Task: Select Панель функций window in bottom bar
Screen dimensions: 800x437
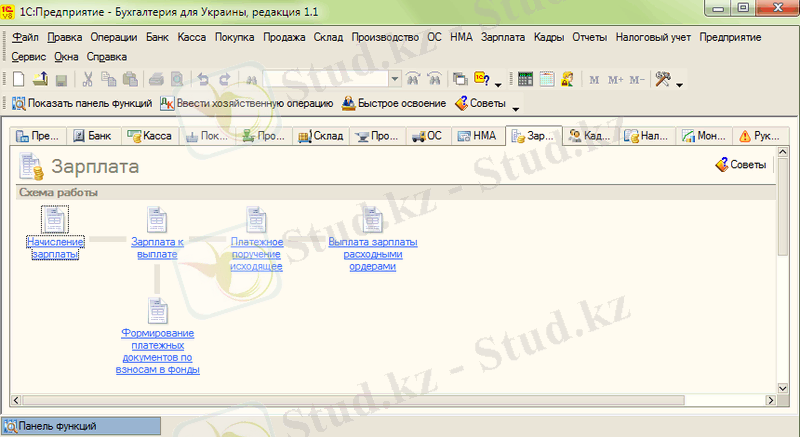Action: click(81, 426)
